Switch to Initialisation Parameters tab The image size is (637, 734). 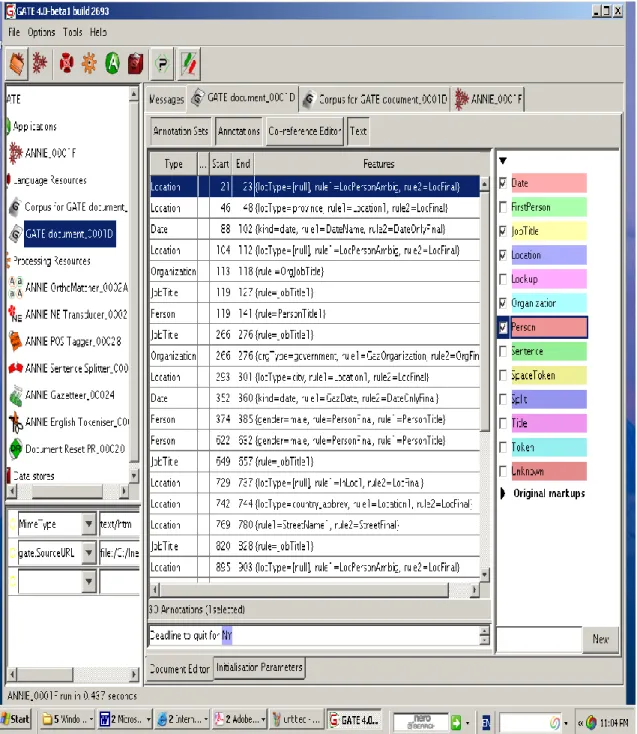point(259,667)
